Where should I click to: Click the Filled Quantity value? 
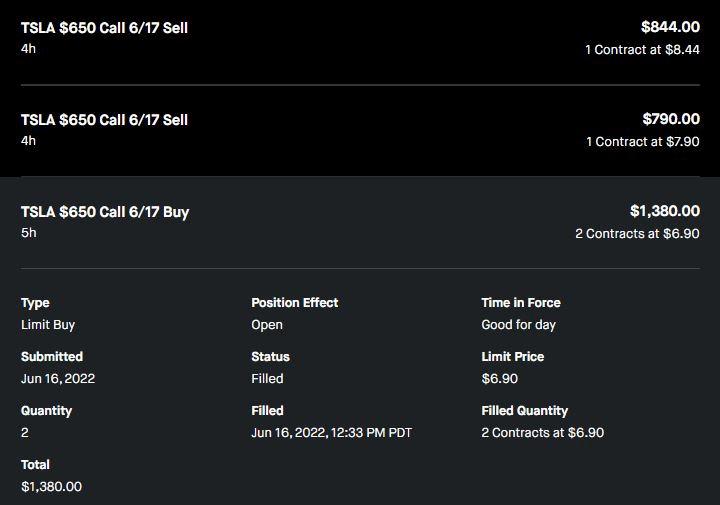tap(542, 433)
